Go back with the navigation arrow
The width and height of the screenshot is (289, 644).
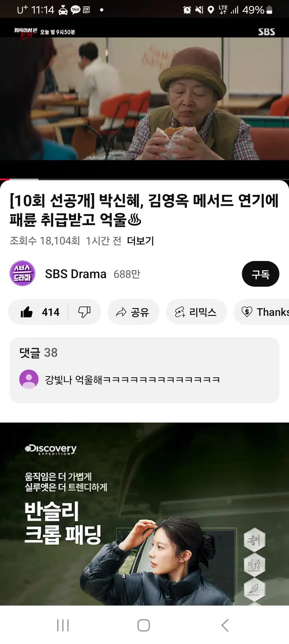[225, 625]
